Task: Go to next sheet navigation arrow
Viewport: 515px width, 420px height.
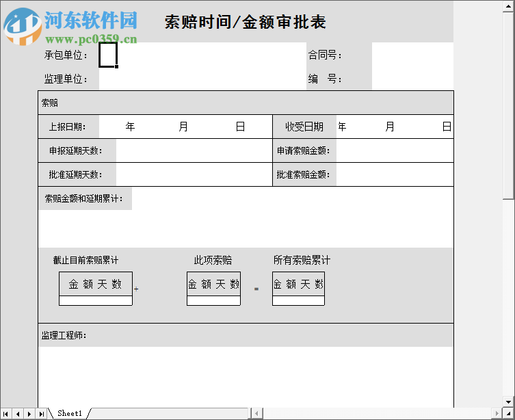Action: (x=29, y=414)
